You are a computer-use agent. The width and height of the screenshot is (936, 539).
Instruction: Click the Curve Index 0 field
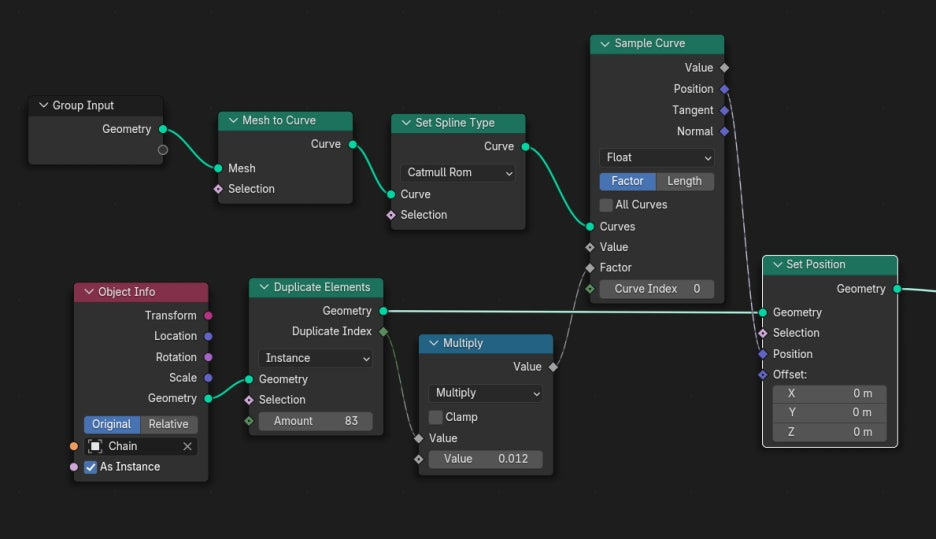(657, 289)
